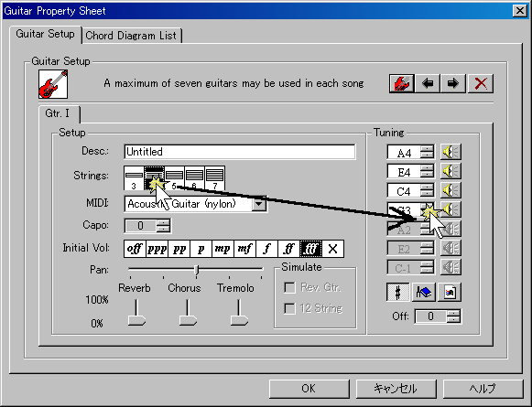
Task: Move guitar right with the right arrow icon
Action: pyautogui.click(x=453, y=83)
